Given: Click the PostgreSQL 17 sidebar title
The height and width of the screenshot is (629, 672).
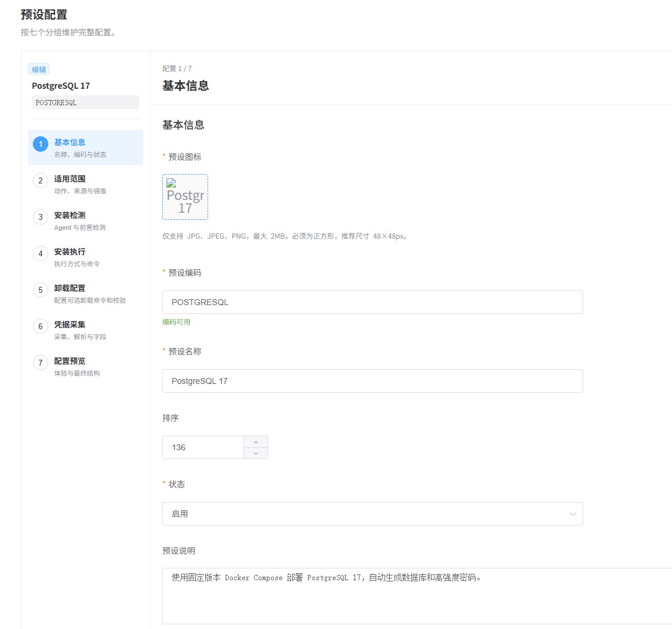Looking at the screenshot, I should pos(61,86).
